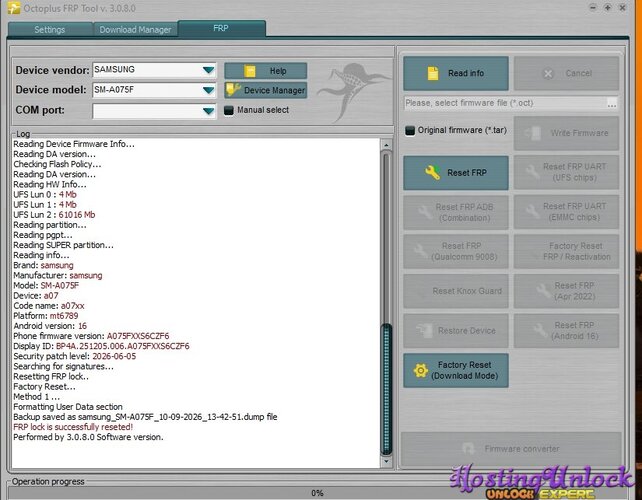Click log line 'FRP lock is successfully reseted!'
642x500 pixels.
73,427
